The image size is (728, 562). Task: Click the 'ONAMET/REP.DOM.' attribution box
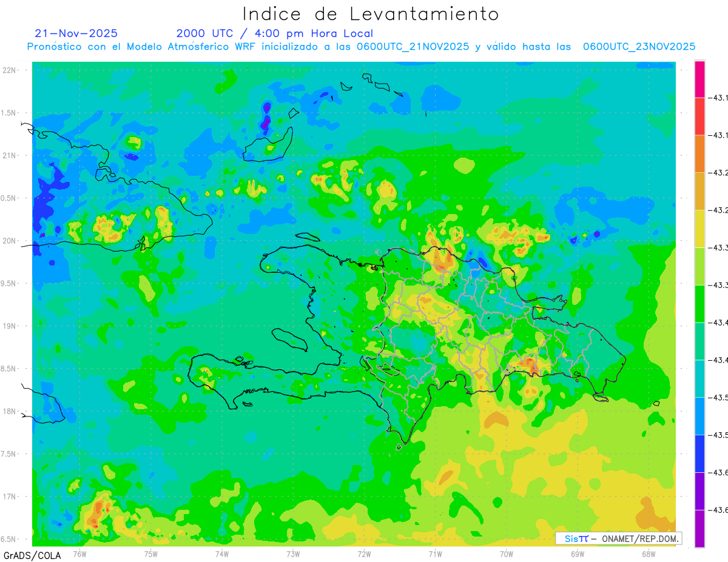tap(618, 538)
